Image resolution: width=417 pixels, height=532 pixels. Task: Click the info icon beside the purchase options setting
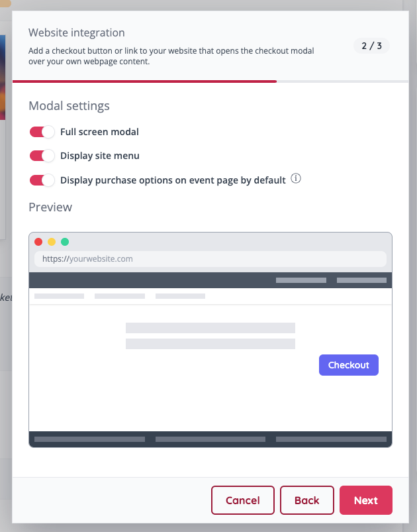[296, 178]
